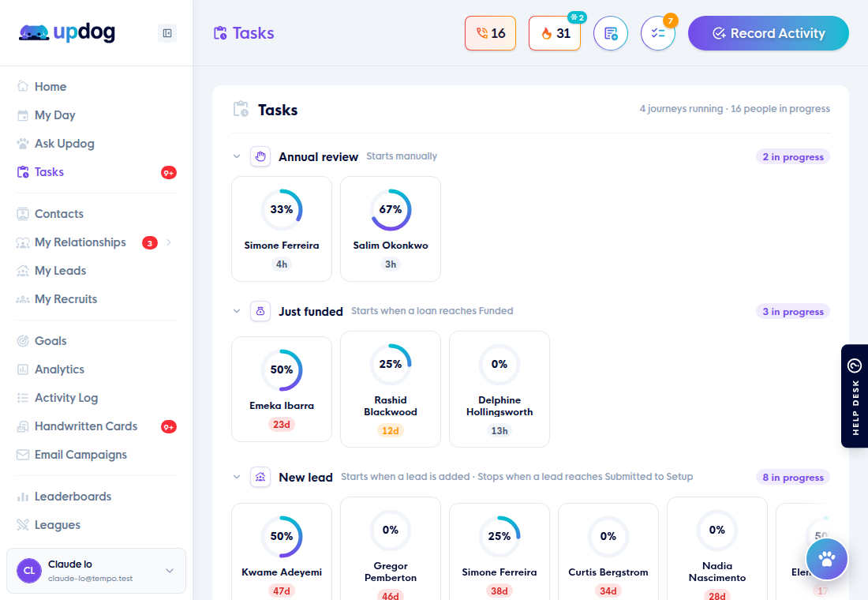Click the Handwritten Cards icon

(23, 426)
